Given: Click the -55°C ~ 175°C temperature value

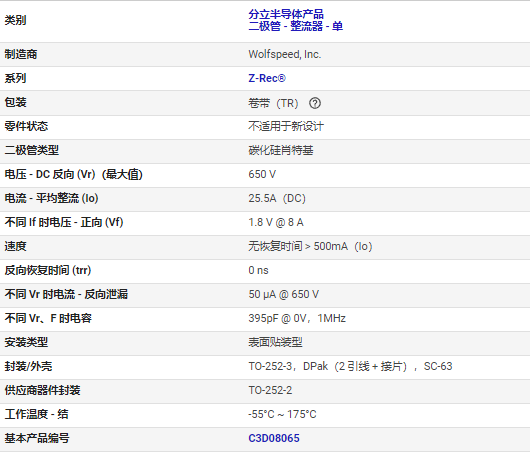Looking at the screenshot, I should 282,414.
